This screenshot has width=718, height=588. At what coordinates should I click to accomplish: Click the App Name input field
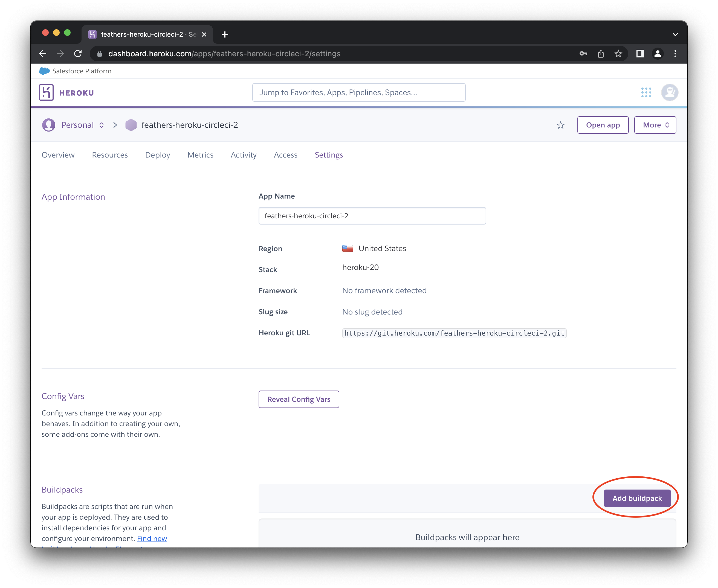372,216
